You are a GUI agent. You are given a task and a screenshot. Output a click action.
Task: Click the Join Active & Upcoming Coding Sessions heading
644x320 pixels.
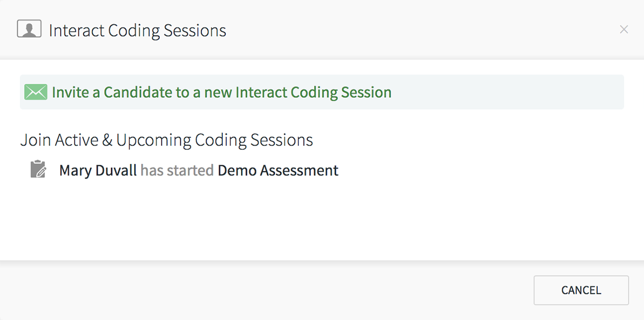click(167, 140)
